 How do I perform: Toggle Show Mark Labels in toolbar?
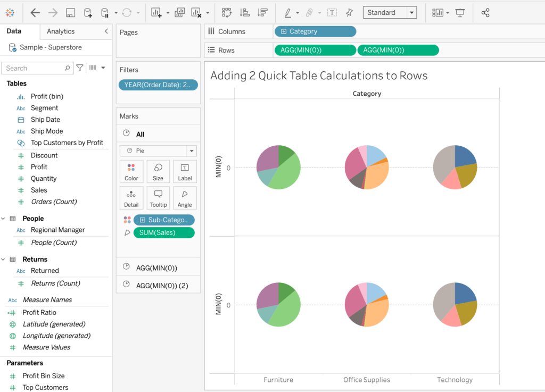tap(332, 13)
